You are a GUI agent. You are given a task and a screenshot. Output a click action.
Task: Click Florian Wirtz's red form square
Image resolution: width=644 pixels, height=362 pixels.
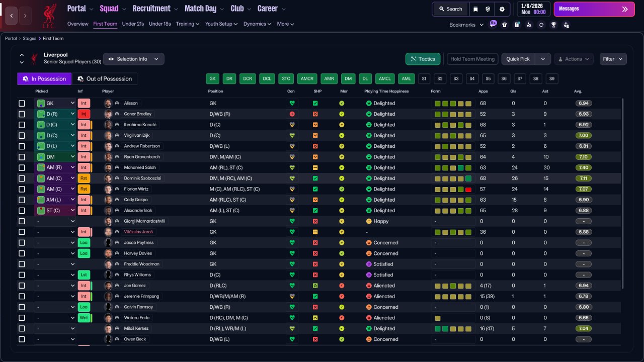pos(468,190)
